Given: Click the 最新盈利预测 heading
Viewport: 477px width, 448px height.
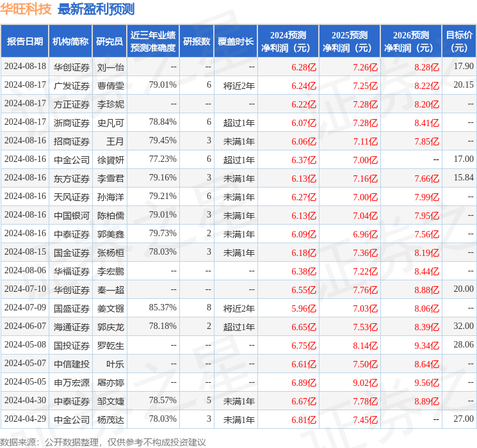Looking at the screenshot, I should pos(96,9).
